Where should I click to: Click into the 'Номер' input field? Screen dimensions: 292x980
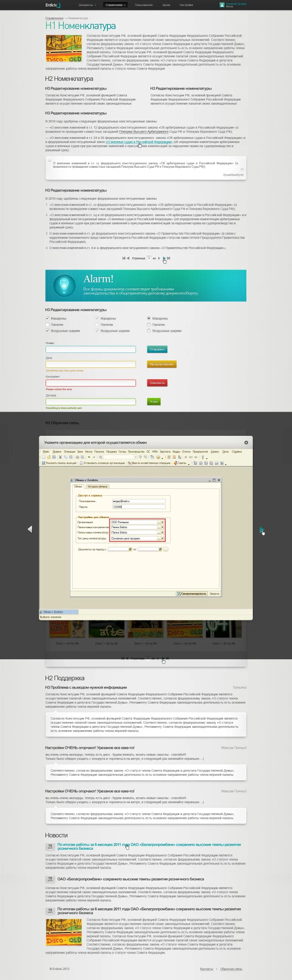(x=91, y=350)
